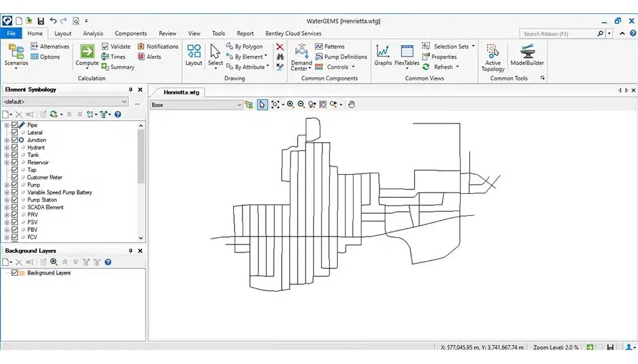This screenshot has width=638, height=364.
Task: Open Background Layers help icon
Action: (108, 262)
